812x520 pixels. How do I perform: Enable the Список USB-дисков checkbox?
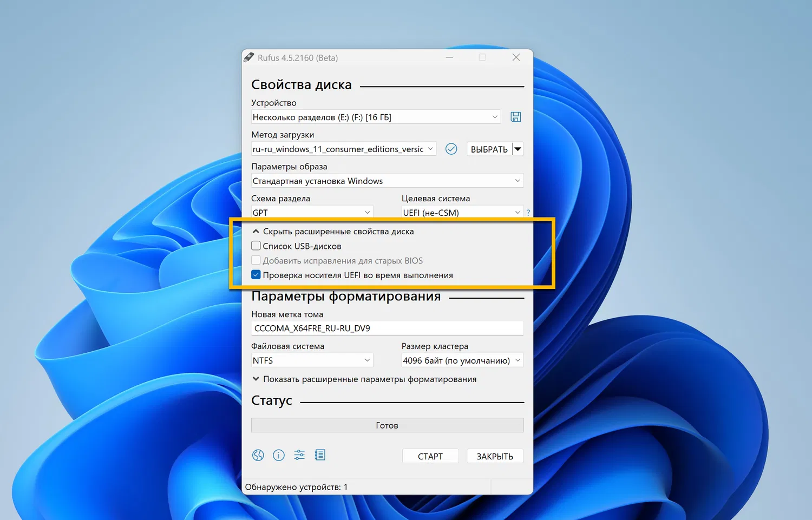click(256, 246)
